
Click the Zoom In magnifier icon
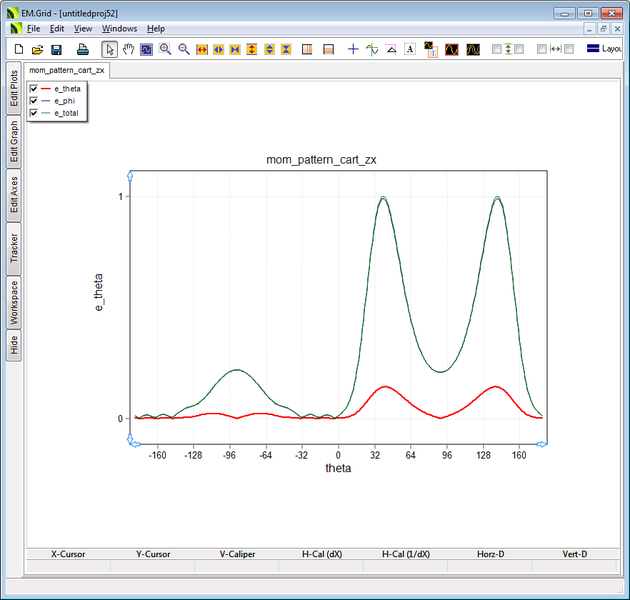(165, 49)
